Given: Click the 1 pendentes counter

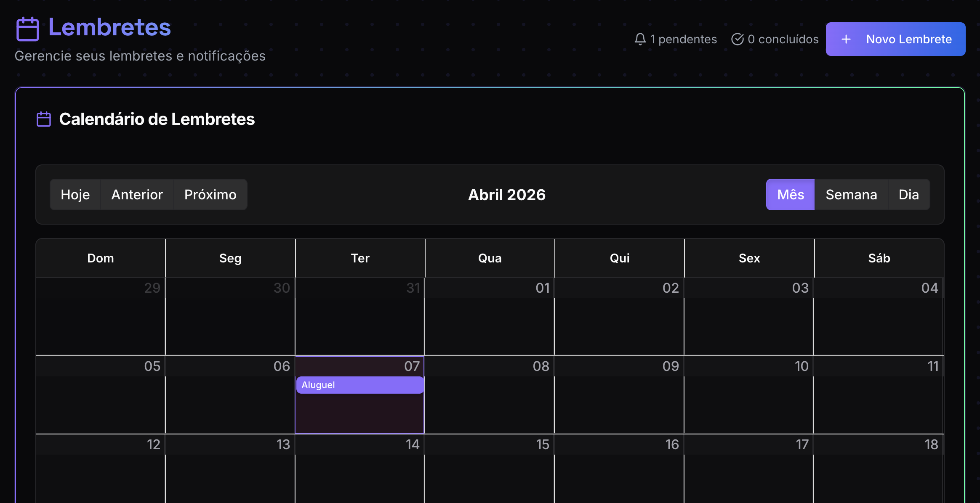Looking at the screenshot, I should pyautogui.click(x=683, y=39).
